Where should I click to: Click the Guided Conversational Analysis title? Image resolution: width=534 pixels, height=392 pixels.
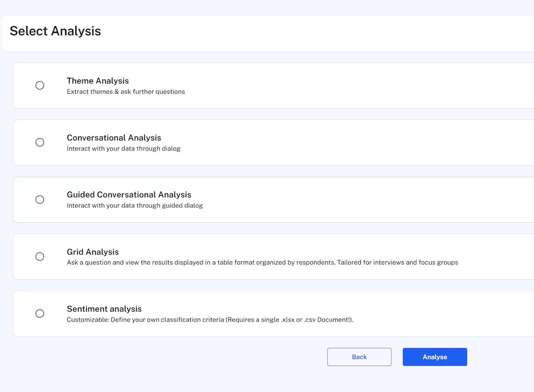click(129, 194)
